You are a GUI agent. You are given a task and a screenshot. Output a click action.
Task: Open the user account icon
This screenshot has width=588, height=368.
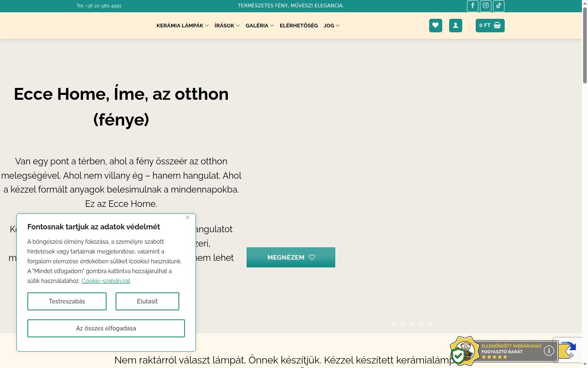point(456,25)
